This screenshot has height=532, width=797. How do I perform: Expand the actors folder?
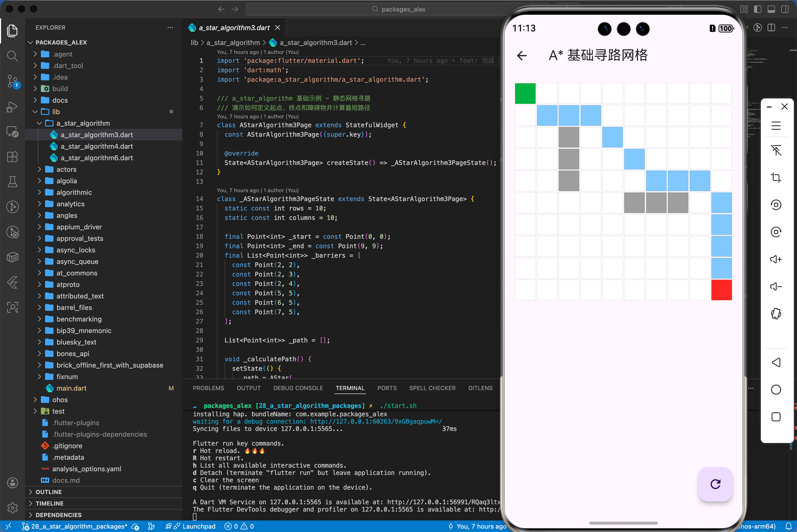pos(66,169)
